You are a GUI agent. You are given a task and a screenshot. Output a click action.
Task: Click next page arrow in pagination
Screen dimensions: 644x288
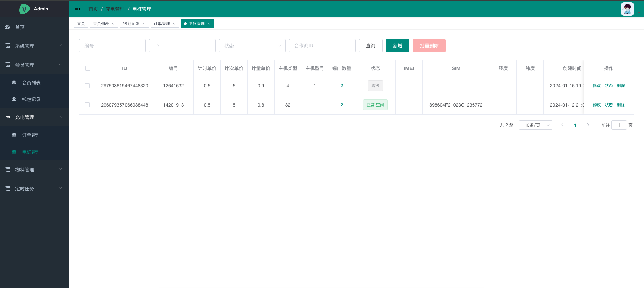[x=588, y=125]
